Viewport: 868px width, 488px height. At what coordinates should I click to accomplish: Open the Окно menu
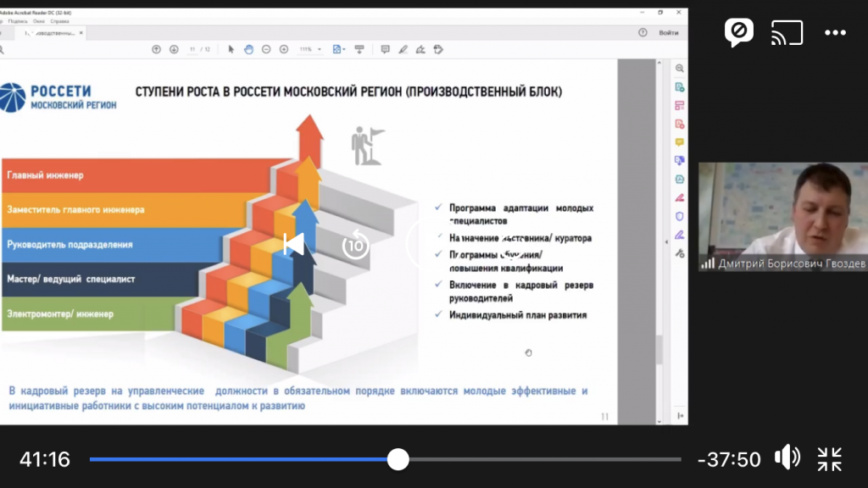pyautogui.click(x=39, y=21)
